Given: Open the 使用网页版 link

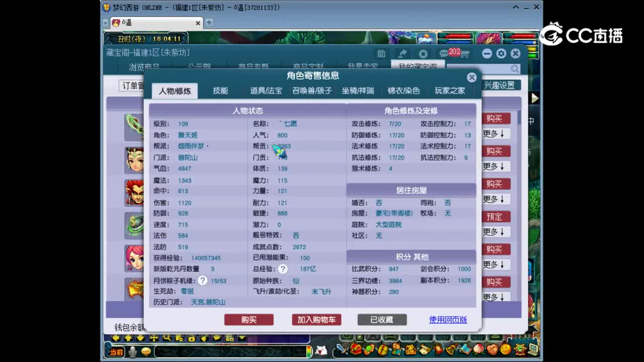Looking at the screenshot, I should pyautogui.click(x=448, y=320).
